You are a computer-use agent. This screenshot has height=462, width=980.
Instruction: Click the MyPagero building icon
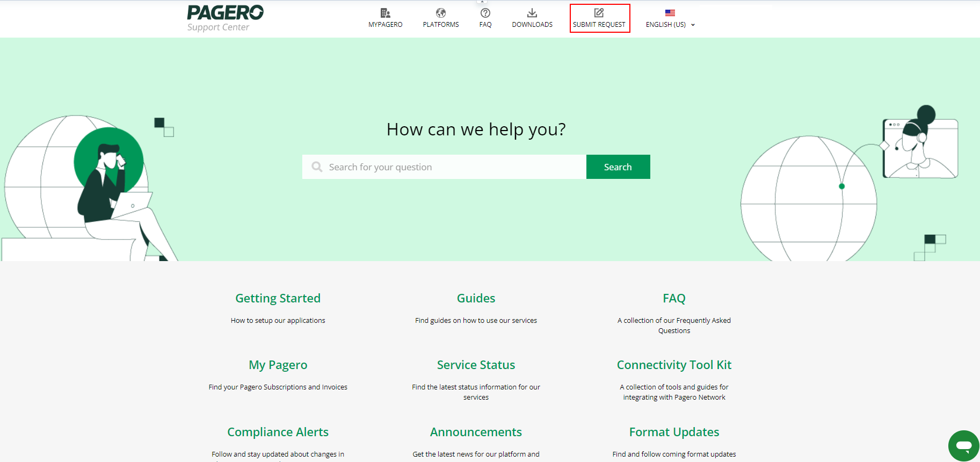point(385,13)
